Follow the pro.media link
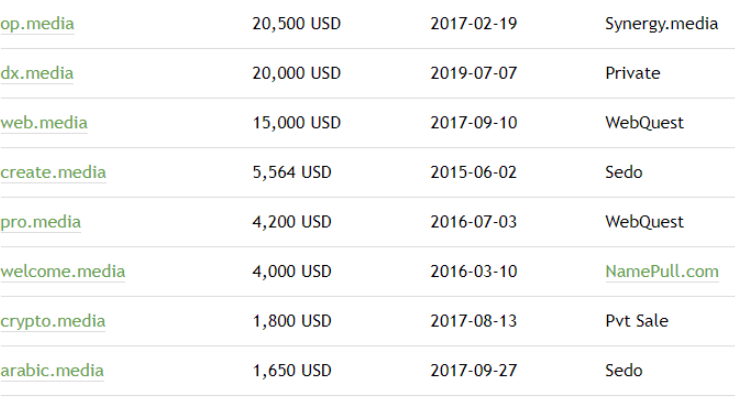Image resolution: width=735 pixels, height=397 pixels. click(x=40, y=222)
